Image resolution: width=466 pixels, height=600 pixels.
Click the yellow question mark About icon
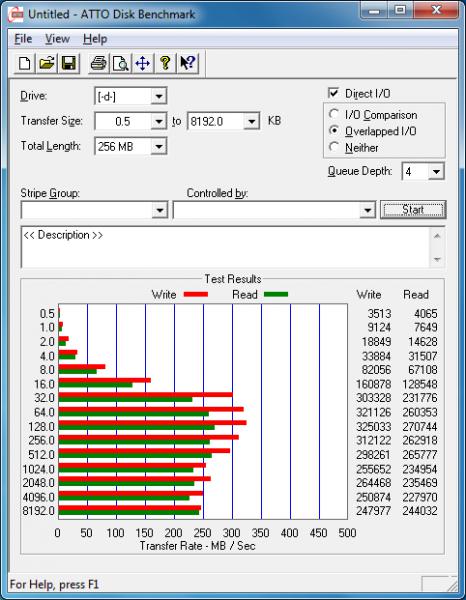(x=165, y=63)
